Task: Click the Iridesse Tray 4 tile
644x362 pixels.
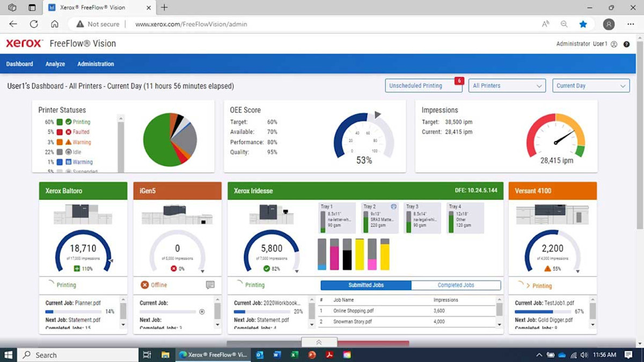Action: click(465, 218)
